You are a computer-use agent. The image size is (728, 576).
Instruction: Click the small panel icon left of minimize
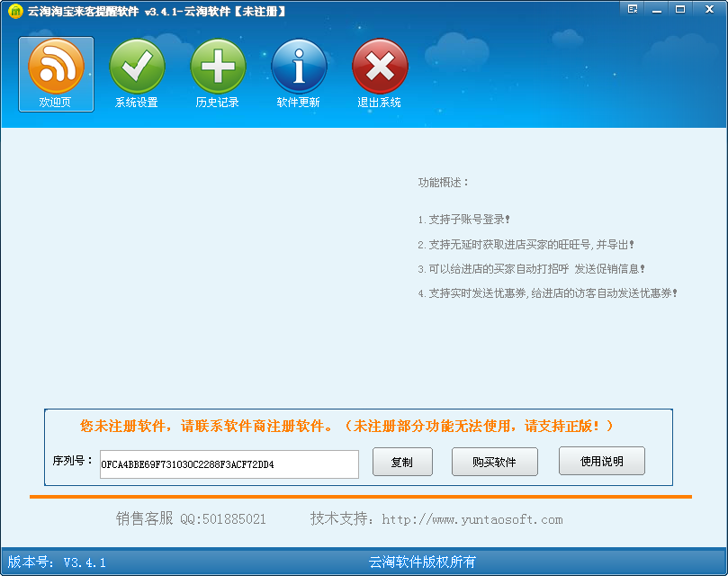click(634, 9)
